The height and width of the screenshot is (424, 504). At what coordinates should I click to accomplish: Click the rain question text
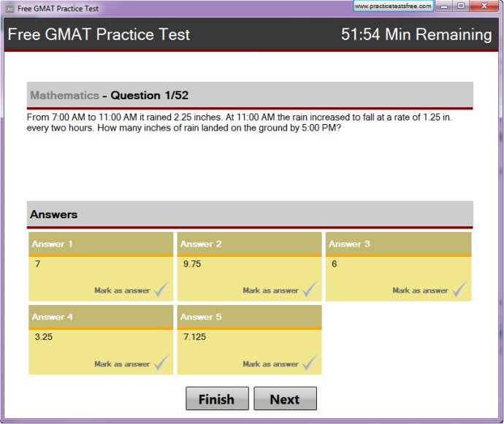(x=240, y=123)
